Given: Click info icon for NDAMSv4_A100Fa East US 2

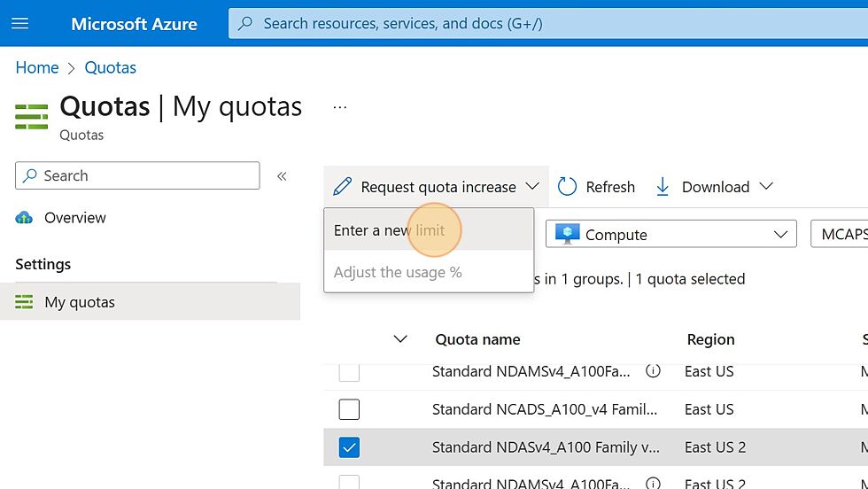Looking at the screenshot, I should pyautogui.click(x=654, y=484).
